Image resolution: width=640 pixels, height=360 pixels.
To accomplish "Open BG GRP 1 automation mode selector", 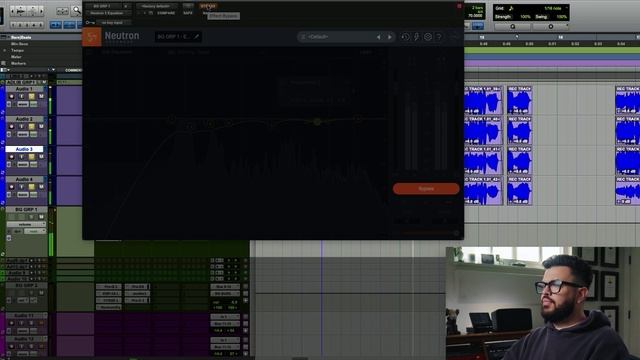I will coord(36,231).
